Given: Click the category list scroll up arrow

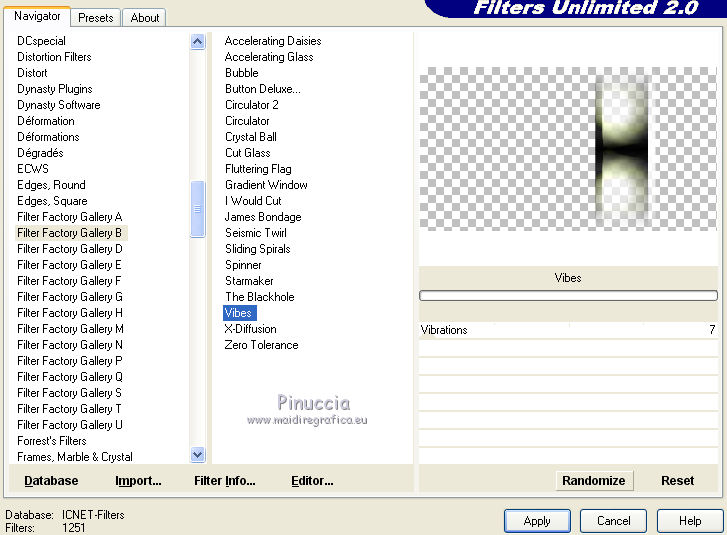Looking at the screenshot, I should pyautogui.click(x=198, y=42).
